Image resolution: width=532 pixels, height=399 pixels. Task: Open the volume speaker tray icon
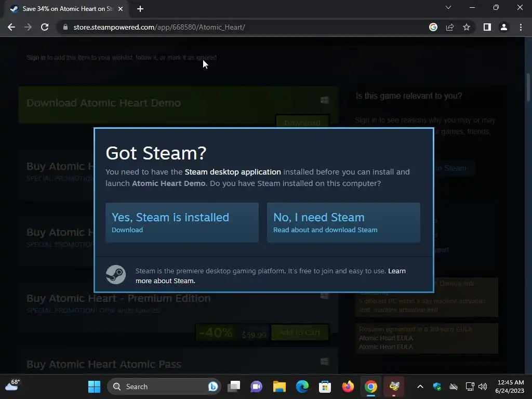pos(483,387)
